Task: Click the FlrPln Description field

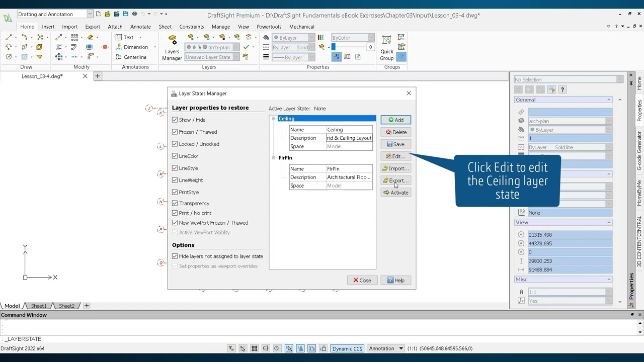Action: [349, 177]
